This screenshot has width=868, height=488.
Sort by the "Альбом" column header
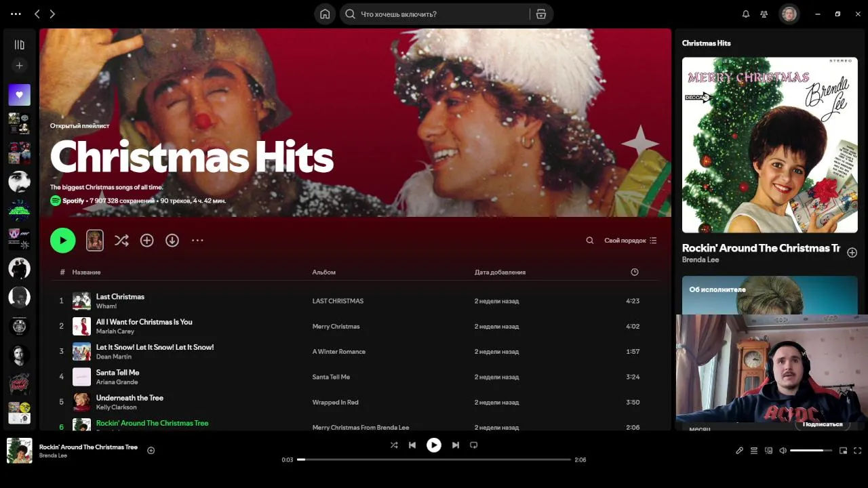324,272
